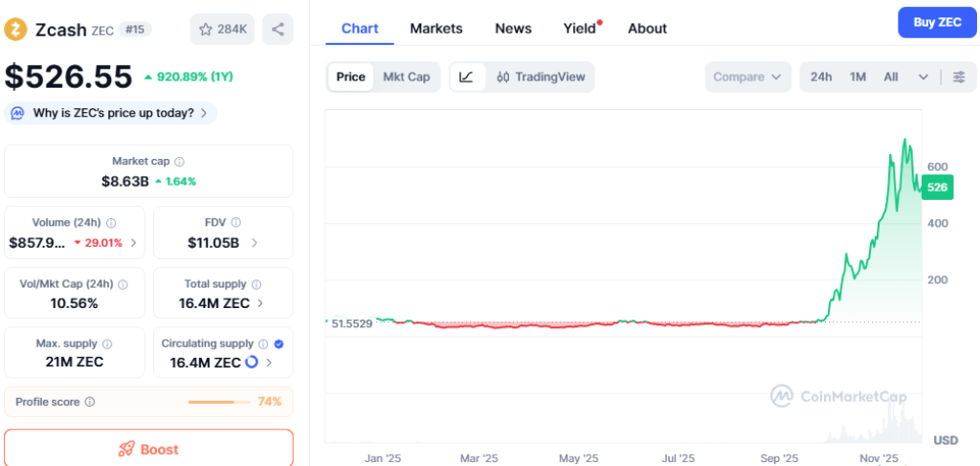
Task: Click the Zcash coin logo
Action: coord(16,29)
